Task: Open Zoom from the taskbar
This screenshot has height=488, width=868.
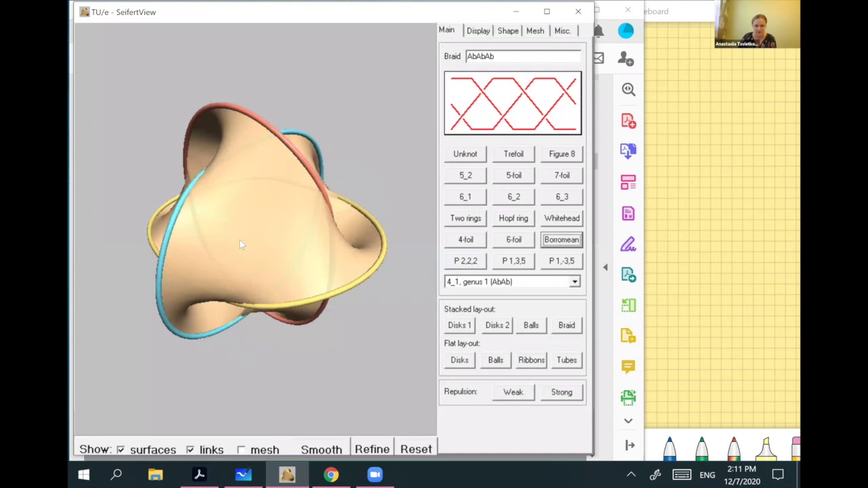Action: pyautogui.click(x=375, y=474)
